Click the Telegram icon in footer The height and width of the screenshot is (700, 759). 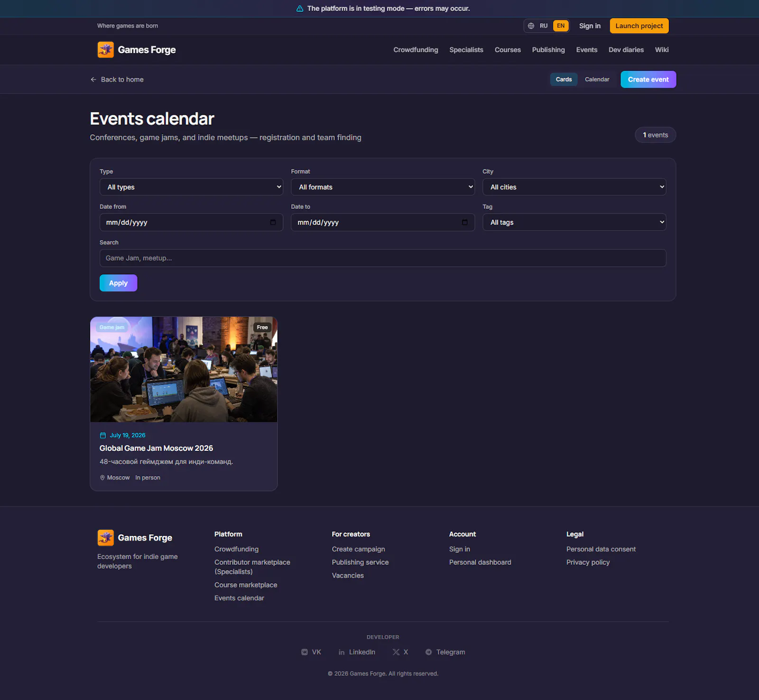pos(429,652)
